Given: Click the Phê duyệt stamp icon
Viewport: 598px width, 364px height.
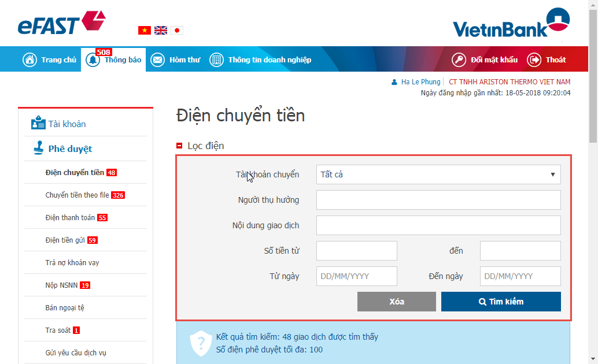Looking at the screenshot, I should coord(39,148).
